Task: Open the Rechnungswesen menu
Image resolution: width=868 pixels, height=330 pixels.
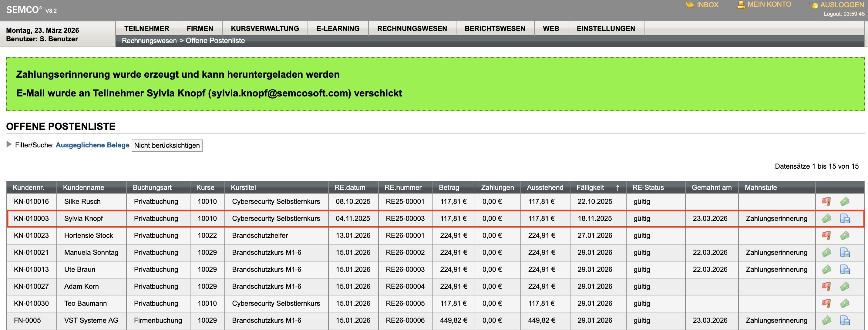Action: (x=412, y=28)
